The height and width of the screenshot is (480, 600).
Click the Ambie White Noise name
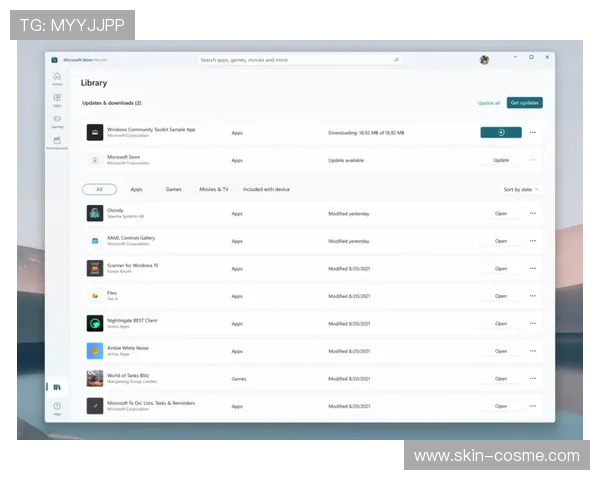[127, 348]
